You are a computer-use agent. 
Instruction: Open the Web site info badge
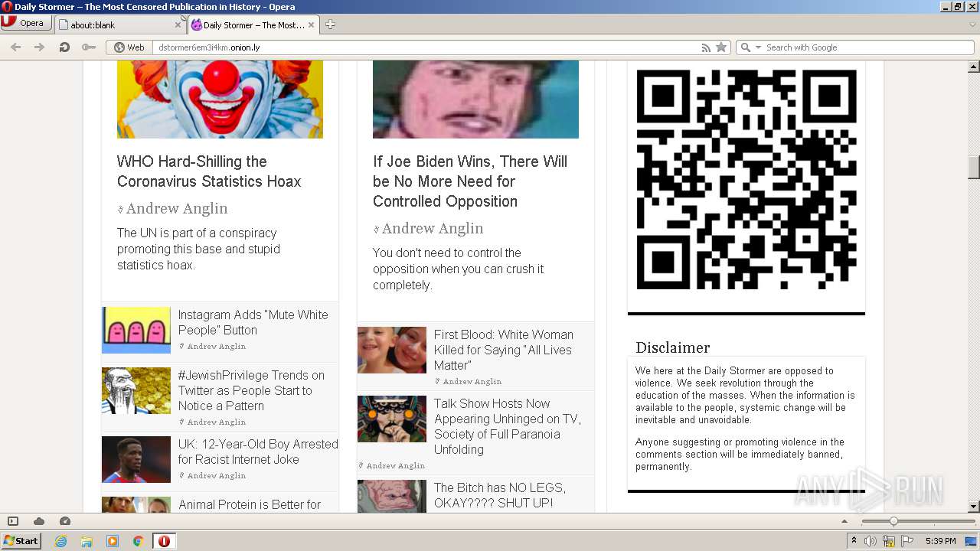click(x=129, y=47)
